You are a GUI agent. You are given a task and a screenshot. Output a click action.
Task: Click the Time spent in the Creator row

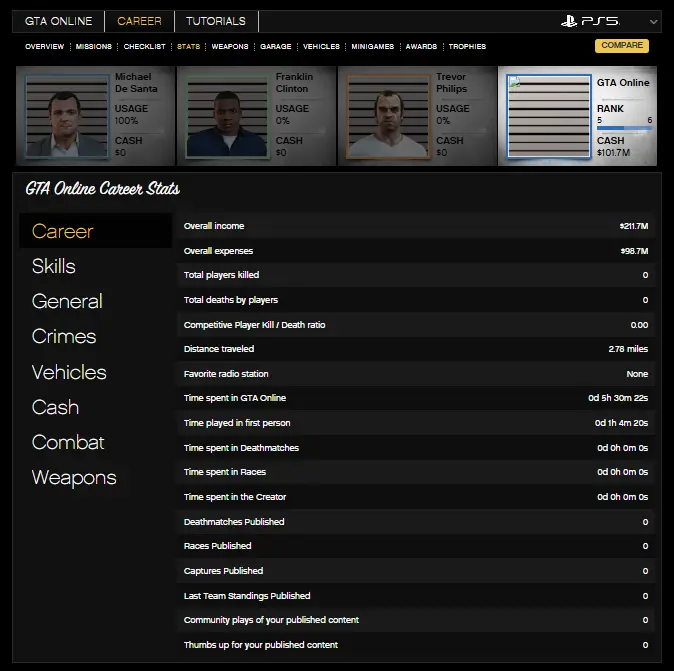coord(416,497)
